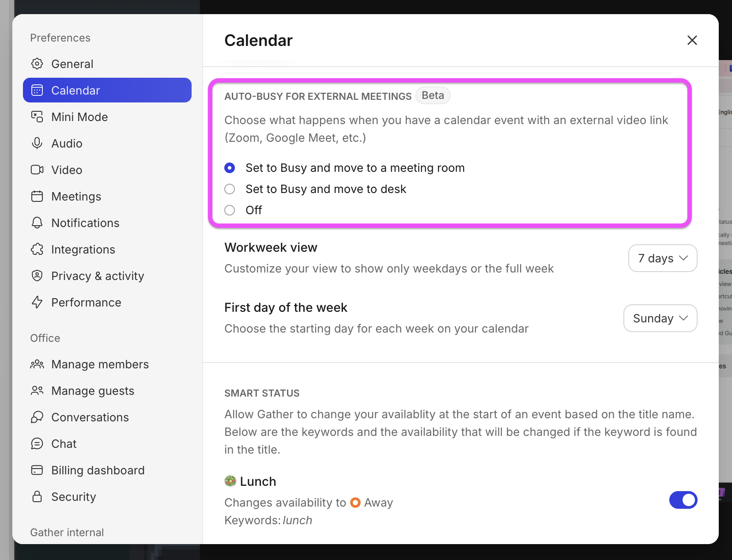Click the Notifications bell icon

click(x=37, y=223)
